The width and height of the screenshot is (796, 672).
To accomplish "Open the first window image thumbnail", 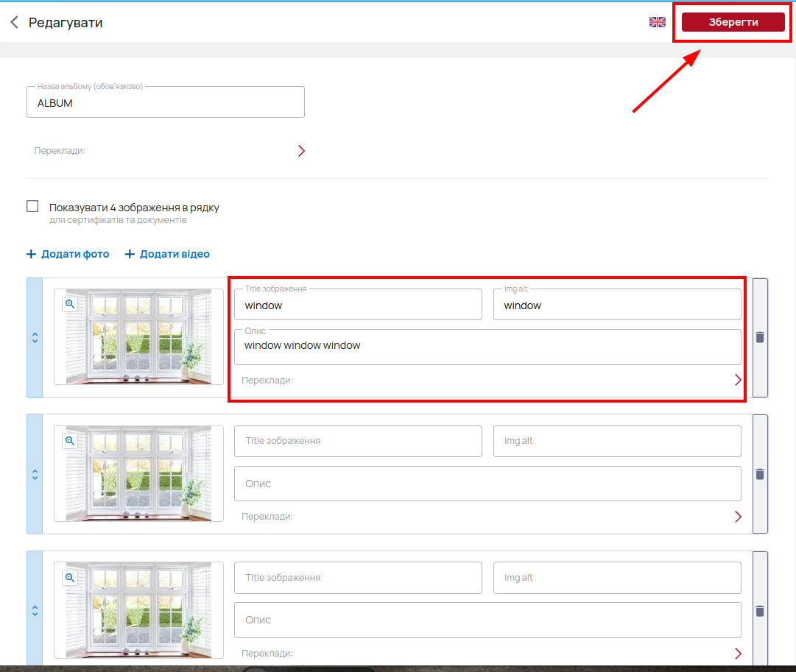I will click(x=138, y=336).
